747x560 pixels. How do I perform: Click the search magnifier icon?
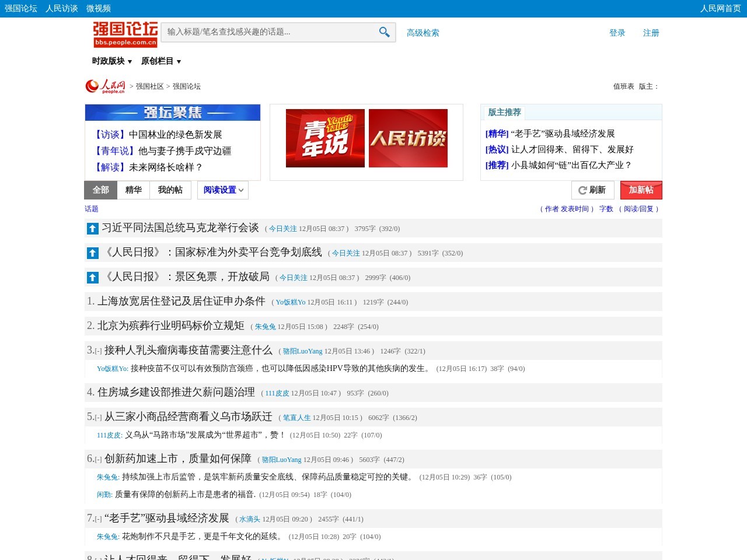pyautogui.click(x=383, y=32)
